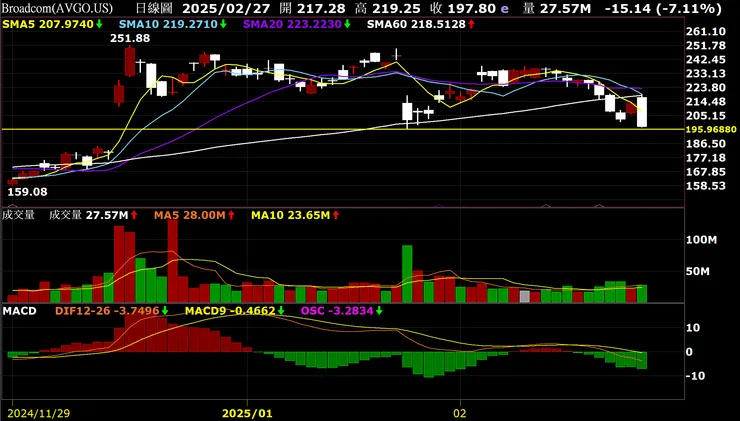Image resolution: width=740 pixels, height=421 pixels.
Task: Click green down arrow beside SMA20
Action: tap(347, 24)
